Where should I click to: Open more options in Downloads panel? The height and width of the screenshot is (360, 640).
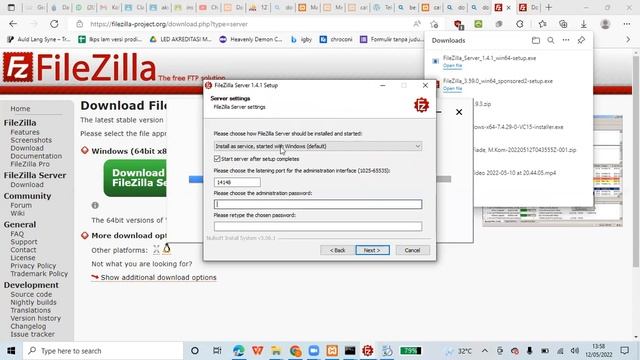566,40
